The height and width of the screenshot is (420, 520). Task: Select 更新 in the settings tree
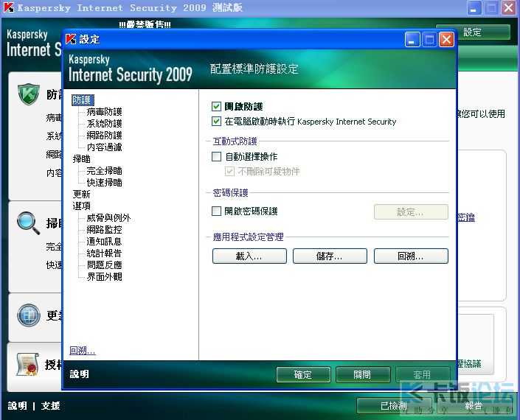[81, 194]
